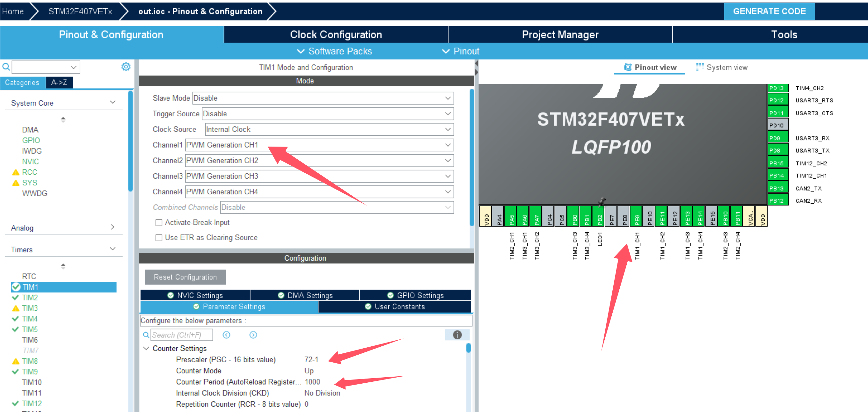This screenshot has height=412, width=868.
Task: Open the Slave Mode dropdown
Action: tap(323, 98)
